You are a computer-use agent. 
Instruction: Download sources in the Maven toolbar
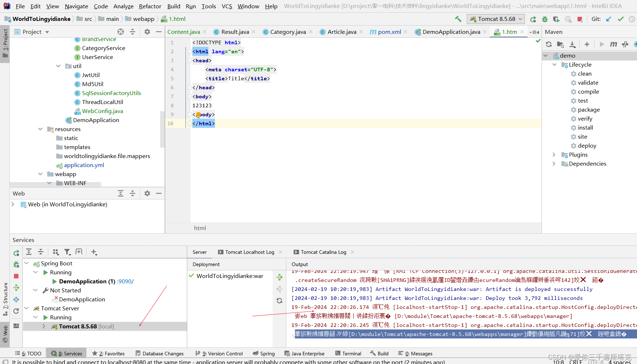573,44
